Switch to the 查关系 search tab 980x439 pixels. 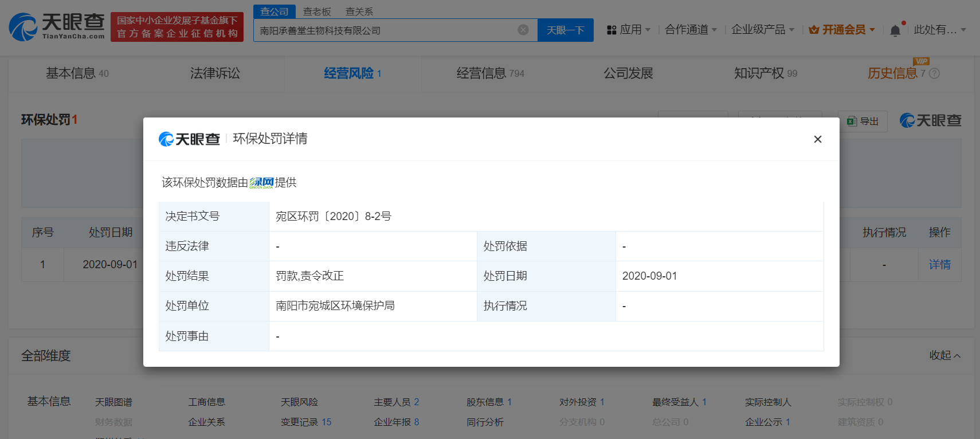point(359,11)
